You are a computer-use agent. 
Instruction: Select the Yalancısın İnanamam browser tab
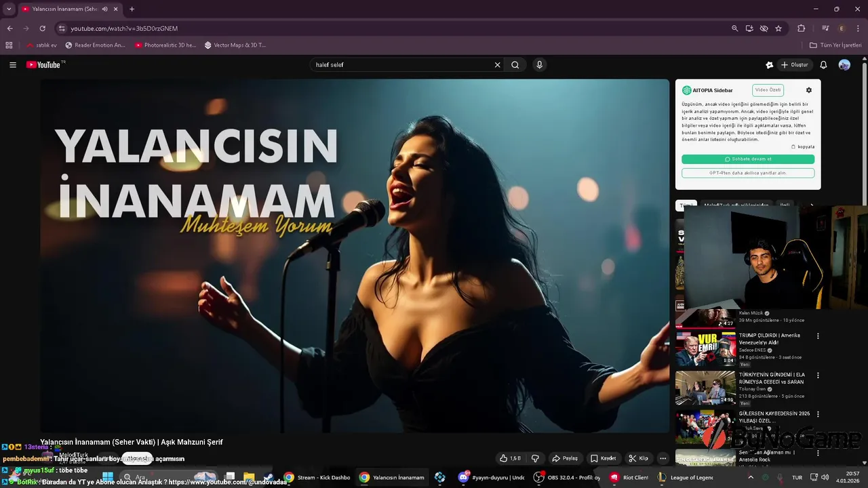pos(69,9)
